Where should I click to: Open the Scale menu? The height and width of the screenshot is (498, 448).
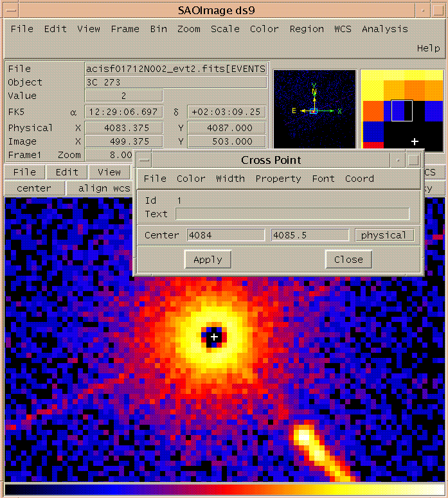click(225, 29)
